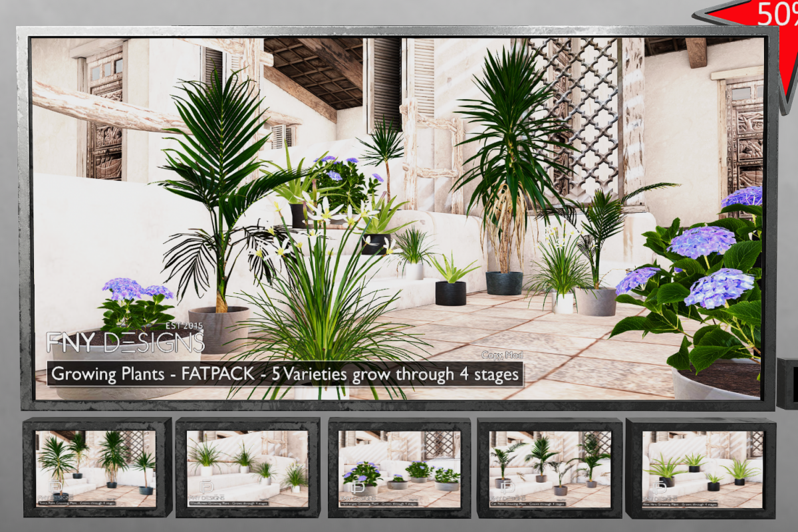The height and width of the screenshot is (532, 798).
Task: Click the dark panel at right edge
Action: coord(787,382)
